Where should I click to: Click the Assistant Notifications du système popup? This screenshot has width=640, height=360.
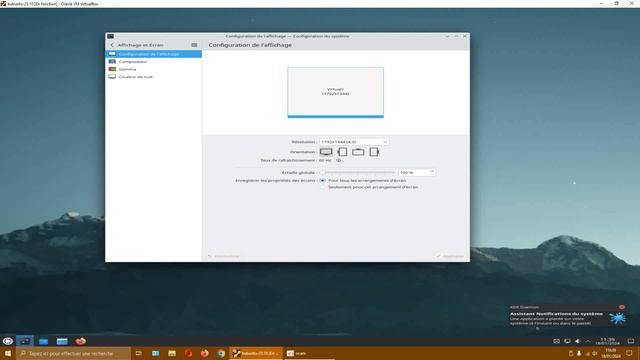[568, 316]
